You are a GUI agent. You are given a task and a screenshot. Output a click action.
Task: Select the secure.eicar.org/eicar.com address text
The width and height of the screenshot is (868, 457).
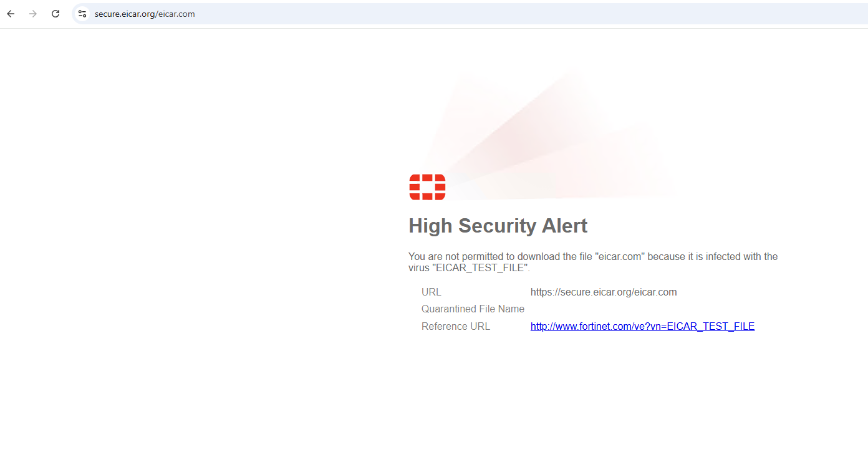[x=145, y=14]
